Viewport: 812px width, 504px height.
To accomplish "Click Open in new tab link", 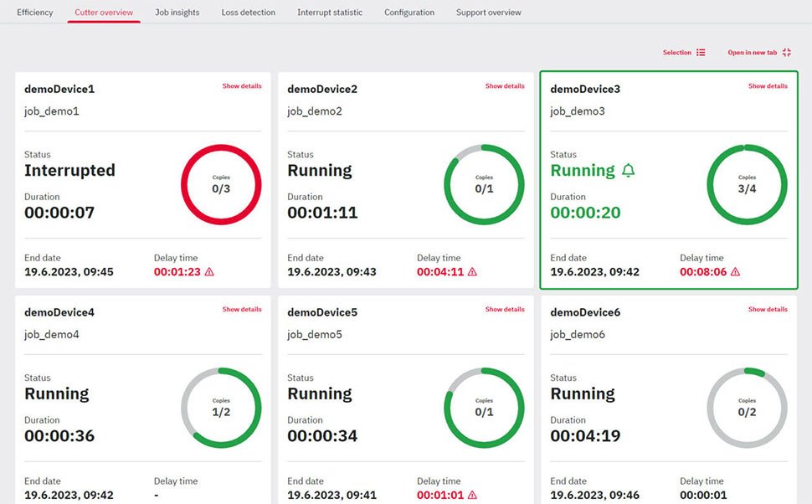I will [752, 52].
